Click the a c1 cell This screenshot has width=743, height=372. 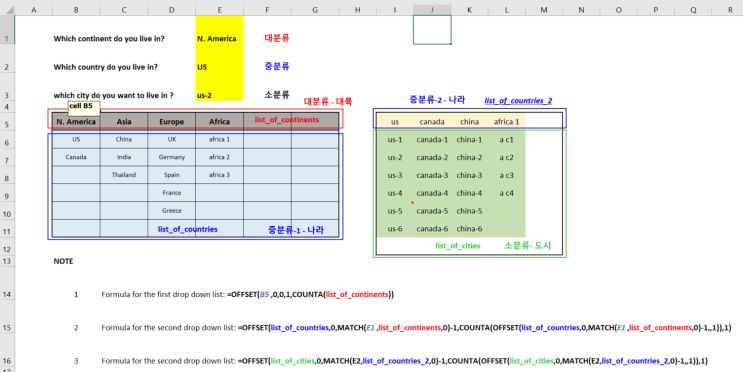pyautogui.click(x=507, y=140)
